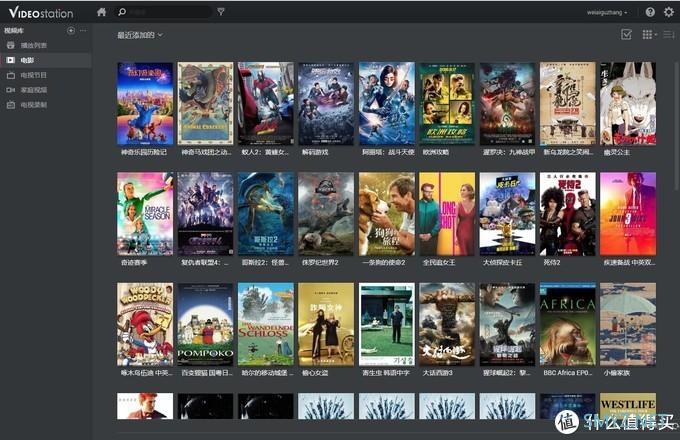Click the 全民追女王 title
Image resolution: width=680 pixels, height=440 pixels.
439,262
